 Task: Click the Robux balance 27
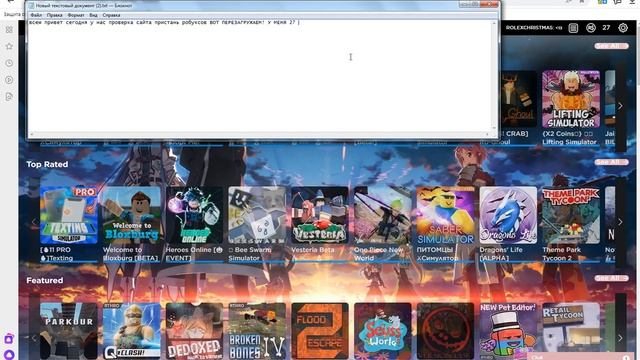pyautogui.click(x=606, y=28)
